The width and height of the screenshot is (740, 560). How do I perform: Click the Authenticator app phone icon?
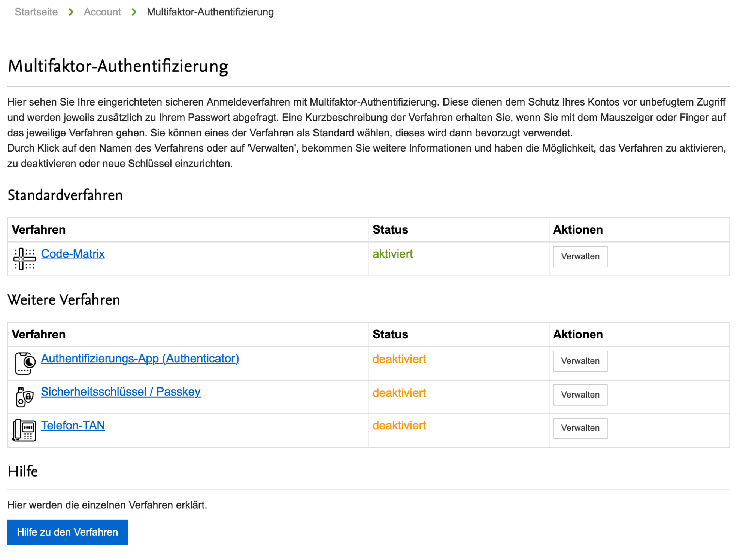[25, 363]
